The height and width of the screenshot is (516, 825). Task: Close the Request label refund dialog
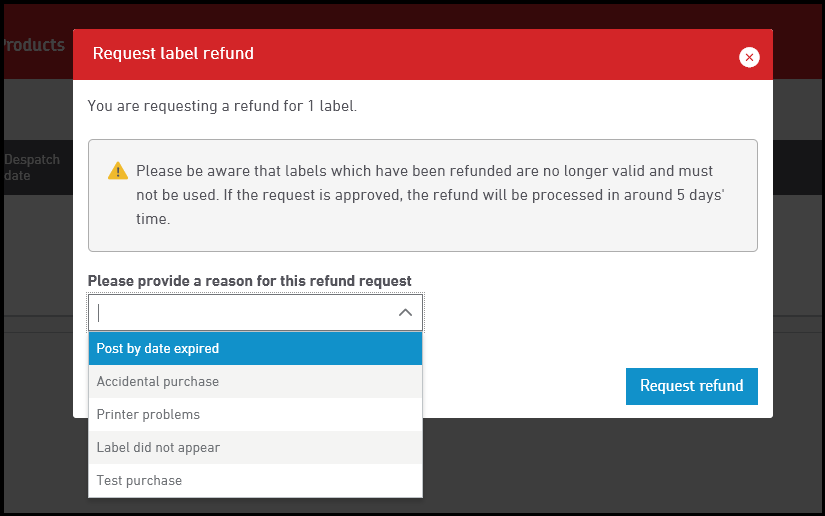pyautogui.click(x=749, y=58)
